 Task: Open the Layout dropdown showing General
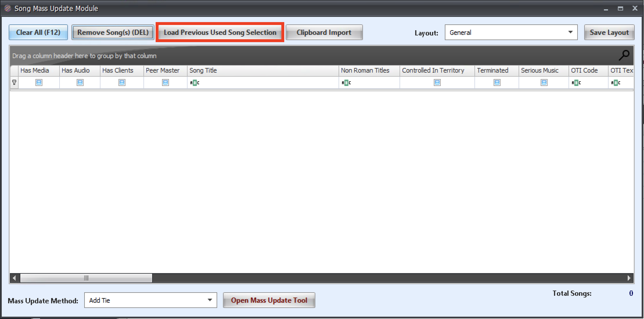pyautogui.click(x=570, y=32)
